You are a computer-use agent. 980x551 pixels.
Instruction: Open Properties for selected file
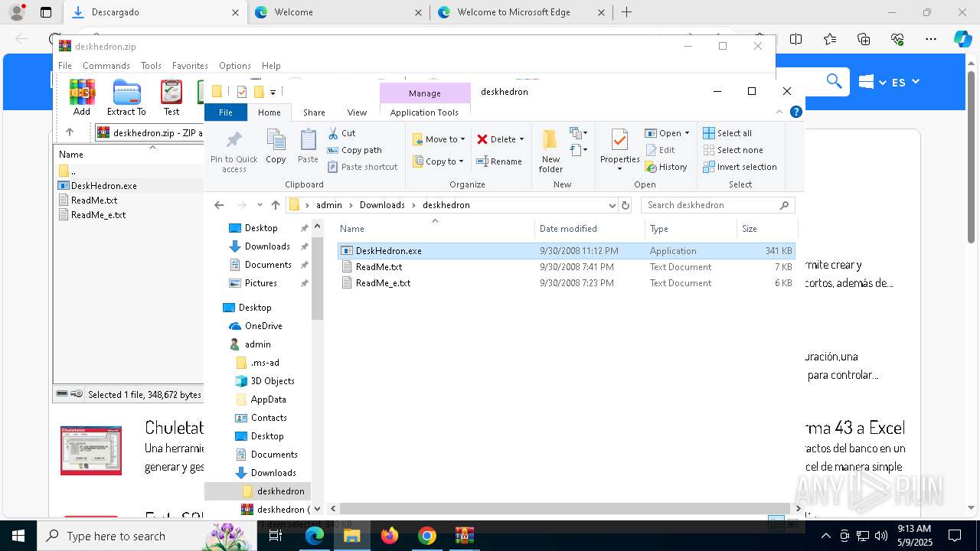click(x=619, y=151)
